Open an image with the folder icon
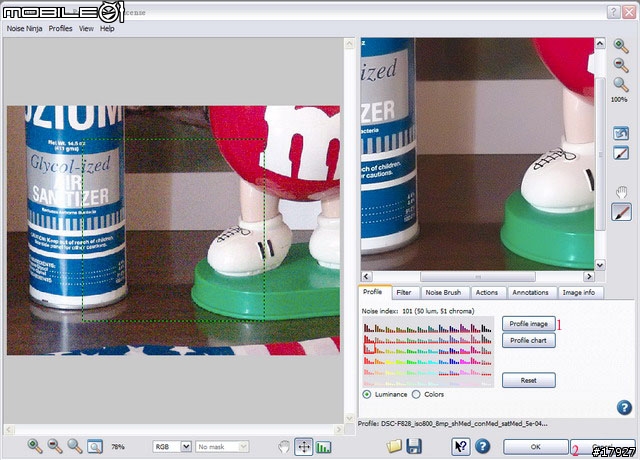 click(x=394, y=446)
